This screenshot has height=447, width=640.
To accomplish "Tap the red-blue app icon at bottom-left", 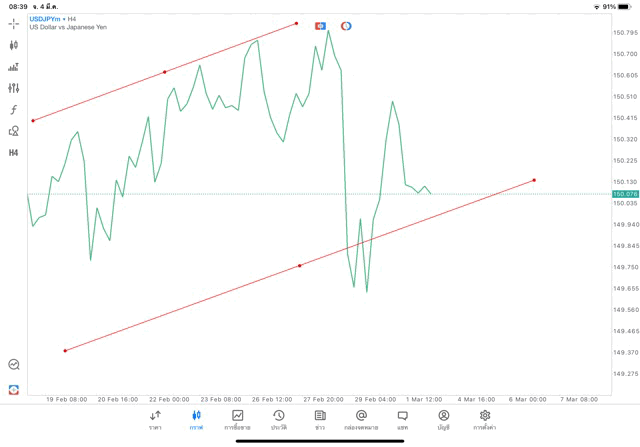I will tap(14, 390).
